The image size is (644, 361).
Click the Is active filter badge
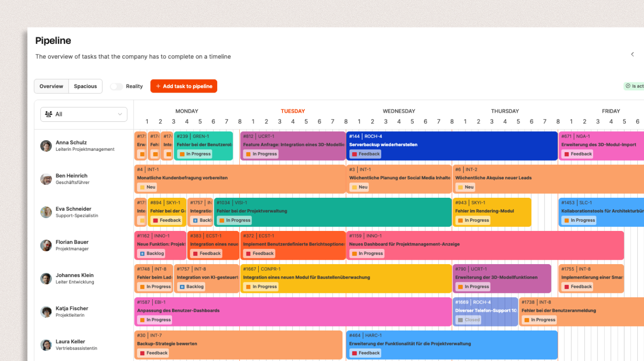(x=634, y=86)
